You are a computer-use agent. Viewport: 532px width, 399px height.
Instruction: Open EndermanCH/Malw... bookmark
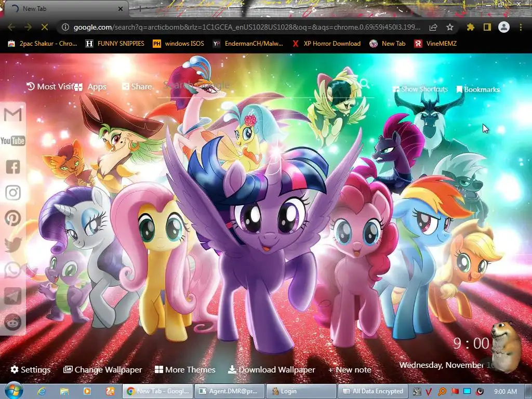point(248,44)
